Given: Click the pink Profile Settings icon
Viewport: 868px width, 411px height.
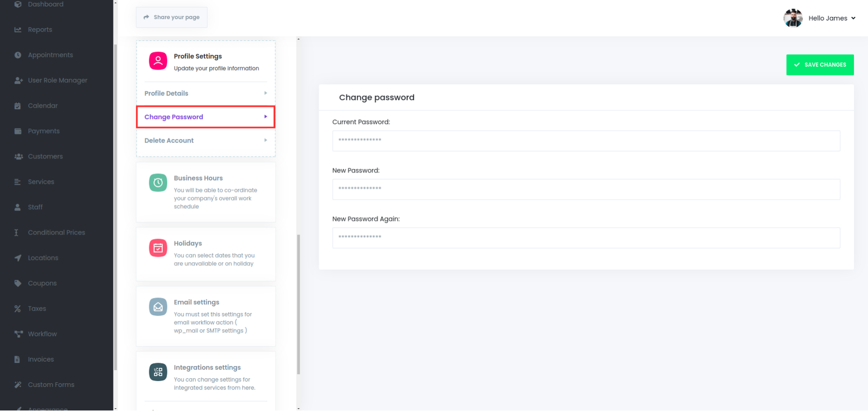Looking at the screenshot, I should (158, 61).
